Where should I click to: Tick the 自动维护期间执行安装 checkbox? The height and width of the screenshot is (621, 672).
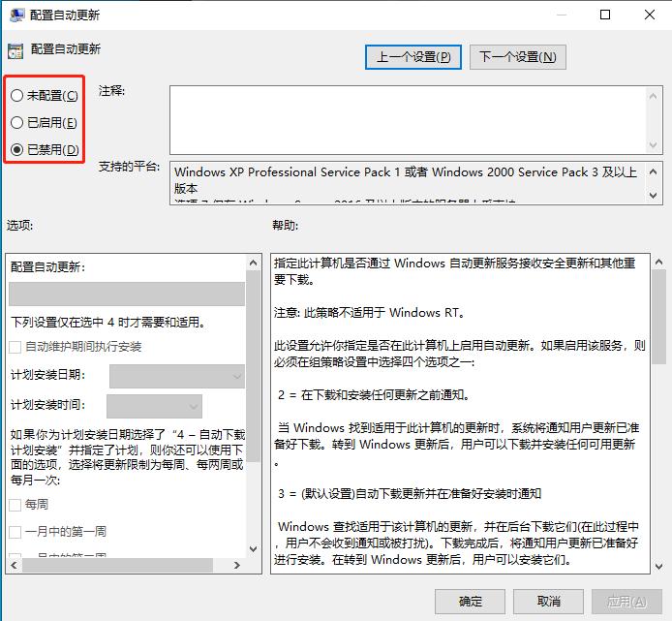click(15, 347)
